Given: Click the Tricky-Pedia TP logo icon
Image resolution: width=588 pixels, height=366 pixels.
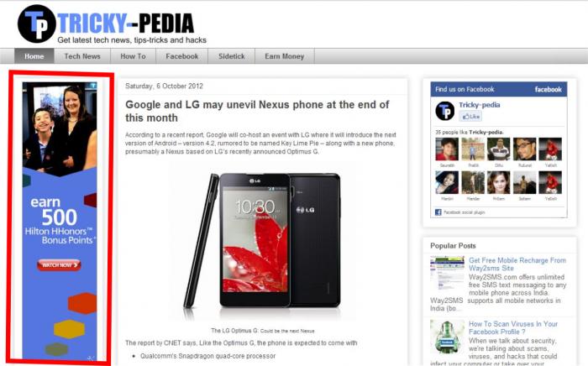Looking at the screenshot, I should (x=36, y=24).
